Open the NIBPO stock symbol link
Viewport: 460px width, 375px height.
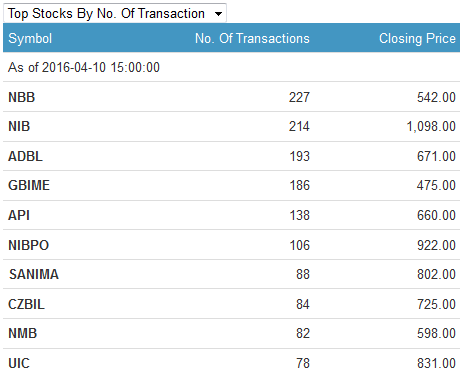tap(29, 245)
